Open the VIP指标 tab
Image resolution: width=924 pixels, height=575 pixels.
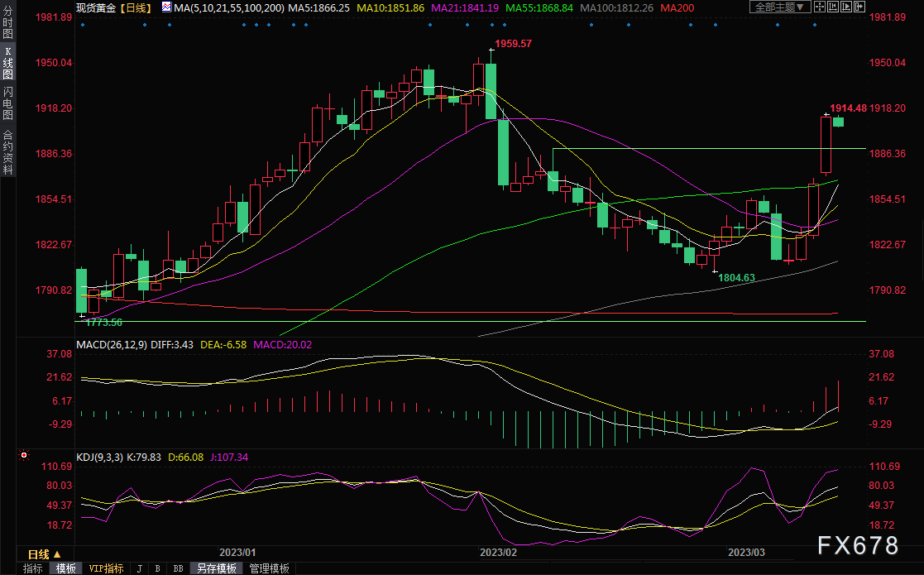(106, 568)
